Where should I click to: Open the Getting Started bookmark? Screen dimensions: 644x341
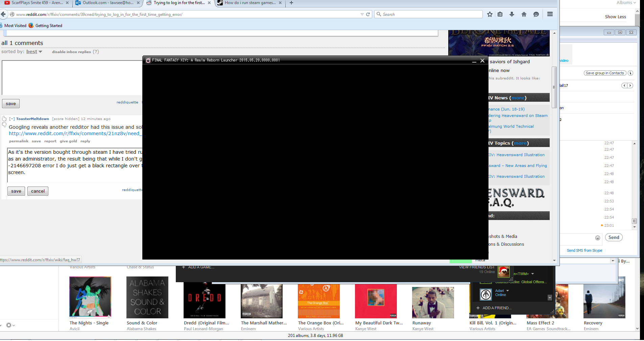pyautogui.click(x=45, y=26)
